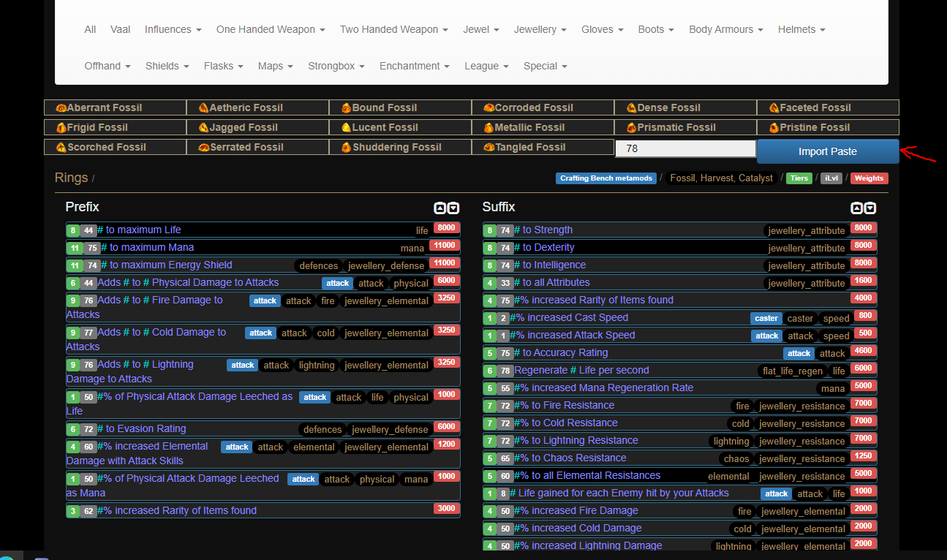Open the Gloves dropdown
This screenshot has height=560, width=947.
click(x=603, y=29)
